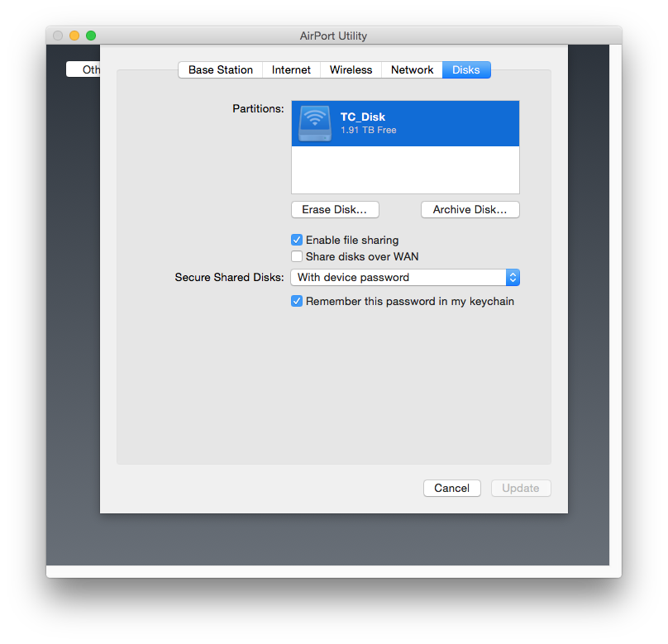This screenshot has width=668, height=644.
Task: Click the Erase Disk… button
Action: pos(335,209)
